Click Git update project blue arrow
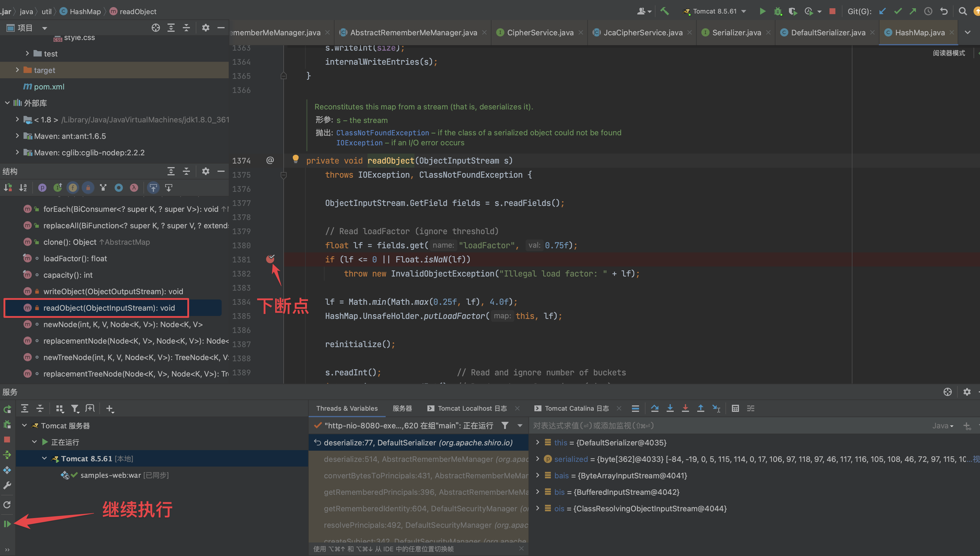 (882, 11)
